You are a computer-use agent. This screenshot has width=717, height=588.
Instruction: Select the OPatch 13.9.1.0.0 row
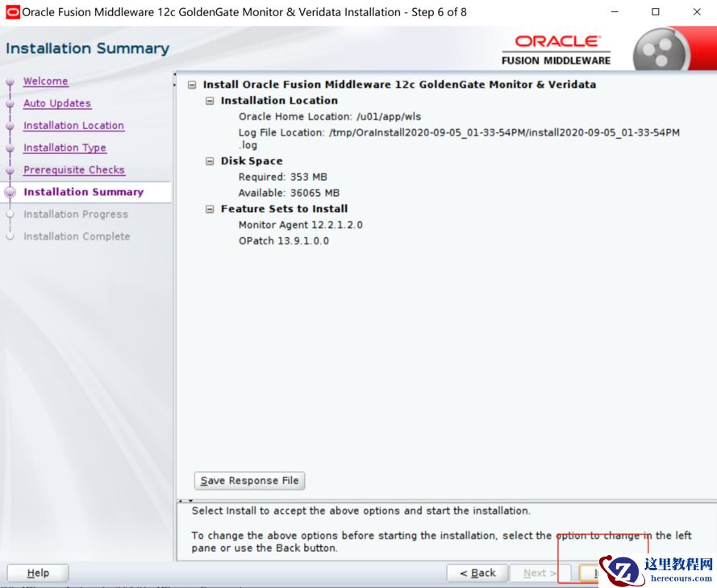click(x=284, y=241)
